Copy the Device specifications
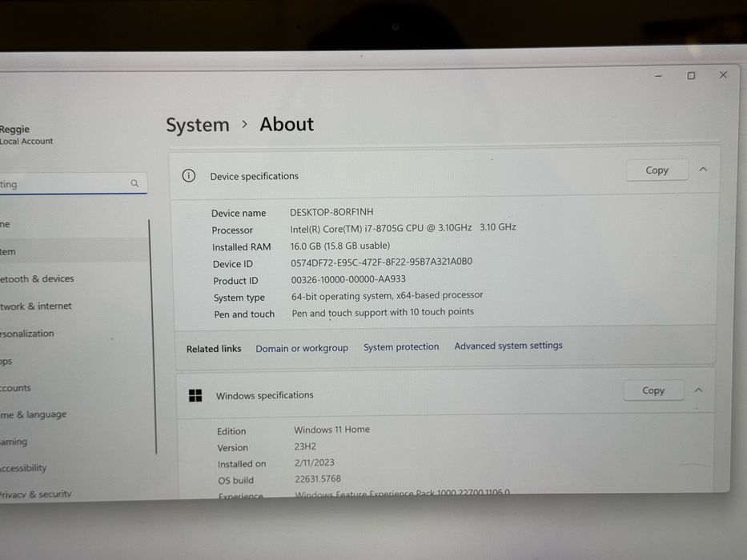This screenshot has height=560, width=747. (x=657, y=170)
